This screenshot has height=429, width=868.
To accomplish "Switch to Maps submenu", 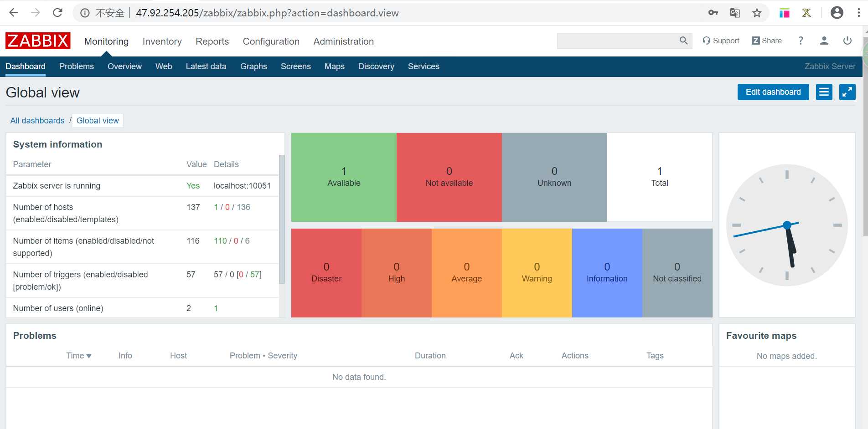I will (334, 66).
